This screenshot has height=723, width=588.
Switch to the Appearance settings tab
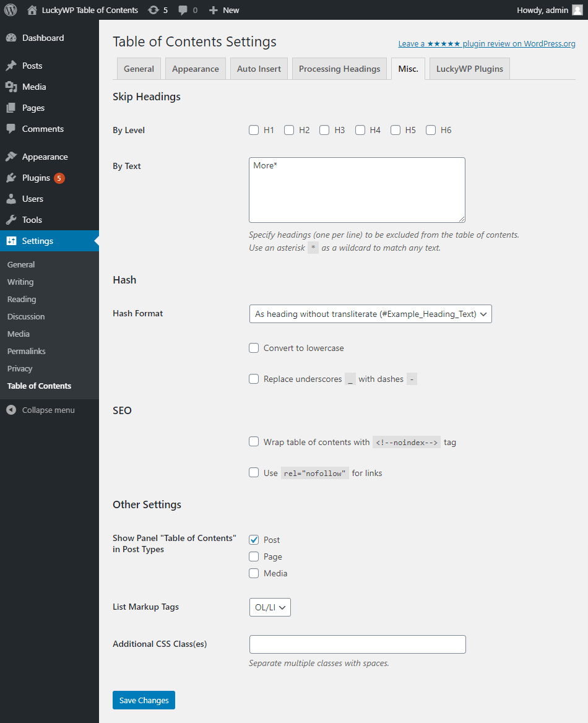(x=195, y=69)
